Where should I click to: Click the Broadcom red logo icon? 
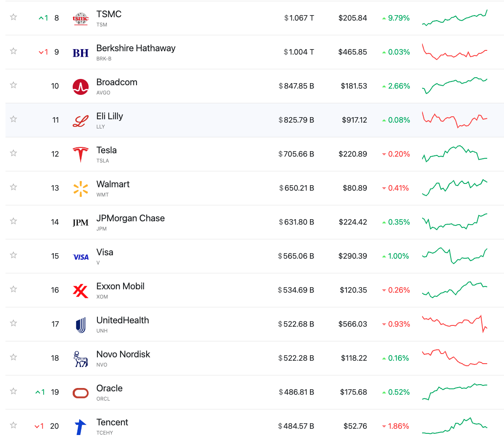pos(80,87)
